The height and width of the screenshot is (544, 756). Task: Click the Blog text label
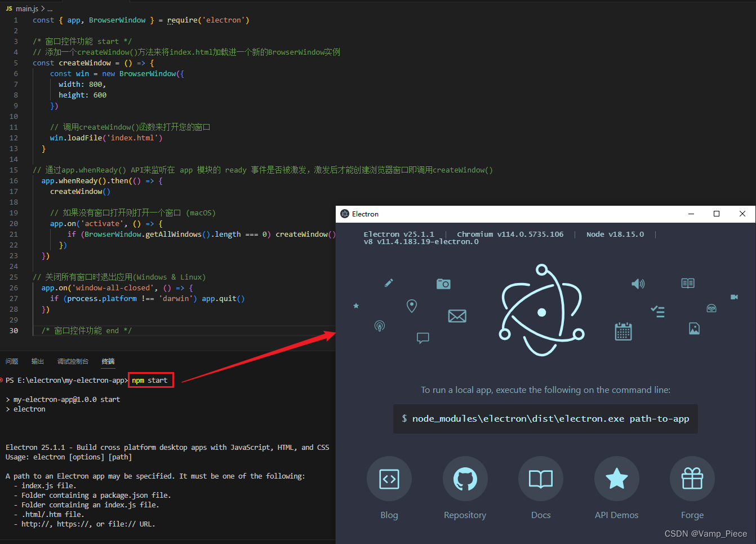pyautogui.click(x=389, y=515)
